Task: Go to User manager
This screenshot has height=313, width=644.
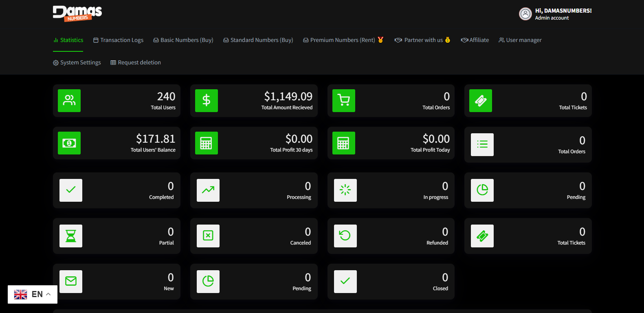Action: pos(520,40)
